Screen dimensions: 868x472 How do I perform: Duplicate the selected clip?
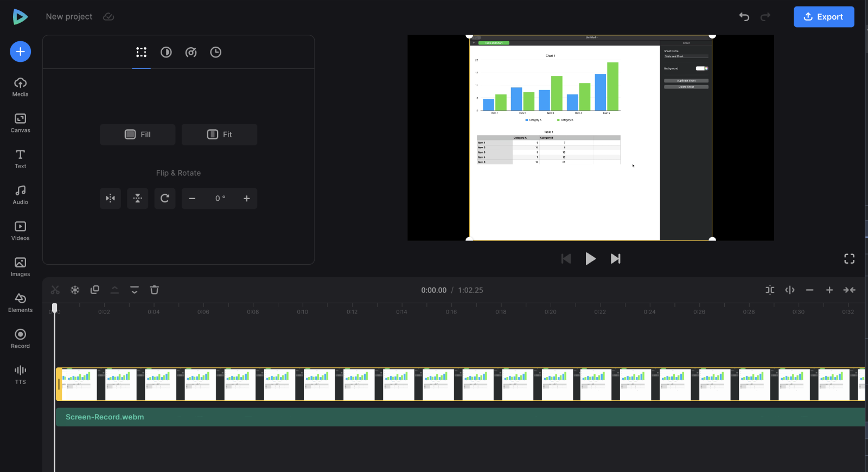[95, 290]
